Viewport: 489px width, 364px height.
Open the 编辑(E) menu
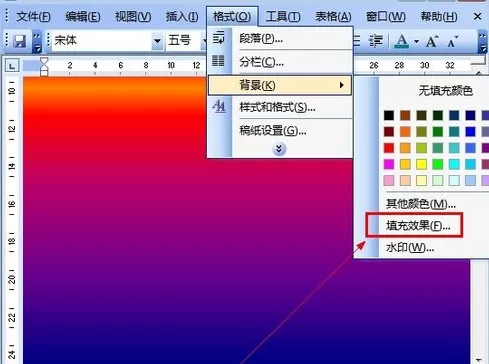pos(83,16)
